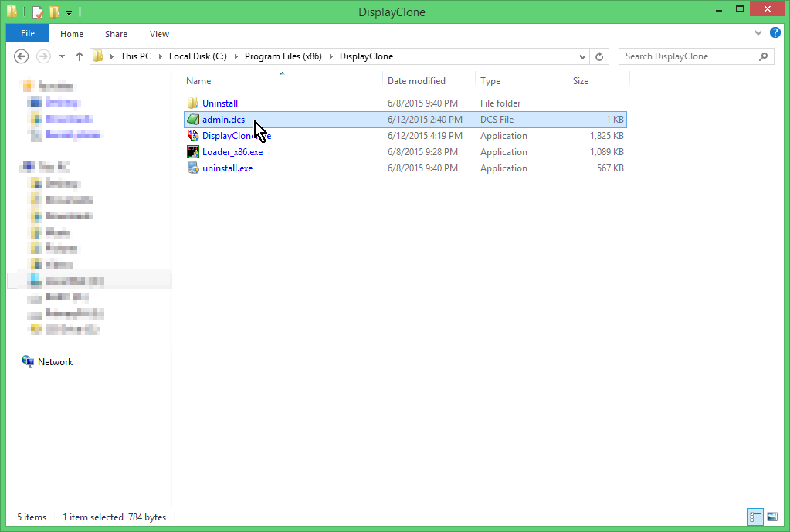Click the Network icon in navigation pane
Image resolution: width=790 pixels, height=532 pixels.
27,361
